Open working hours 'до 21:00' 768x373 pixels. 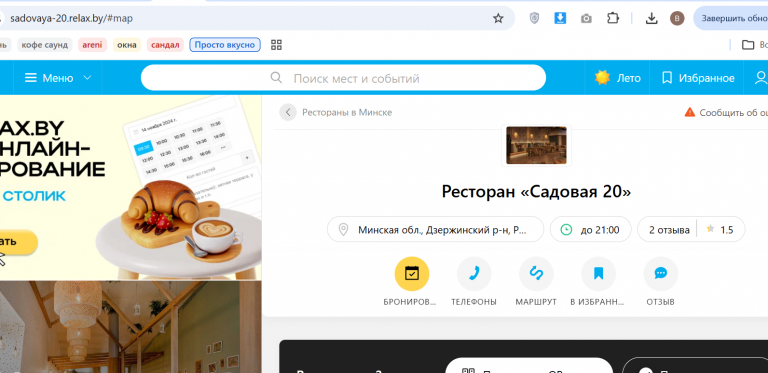591,229
